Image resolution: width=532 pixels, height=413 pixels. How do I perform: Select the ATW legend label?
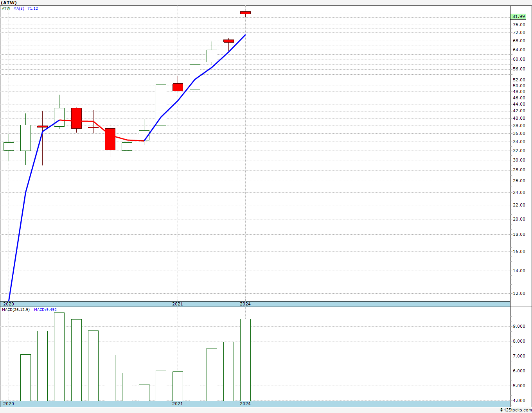[x=6, y=8]
